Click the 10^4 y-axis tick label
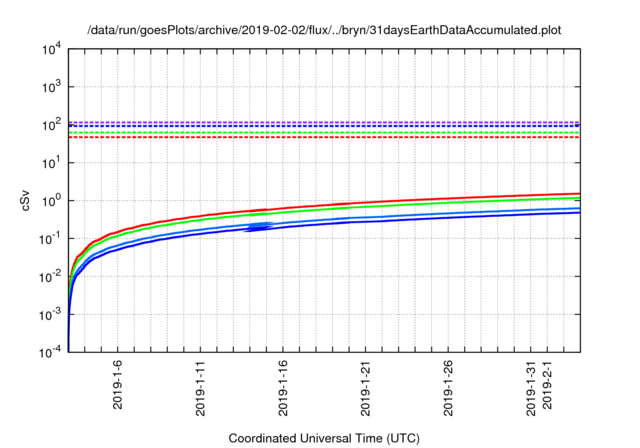 point(51,49)
